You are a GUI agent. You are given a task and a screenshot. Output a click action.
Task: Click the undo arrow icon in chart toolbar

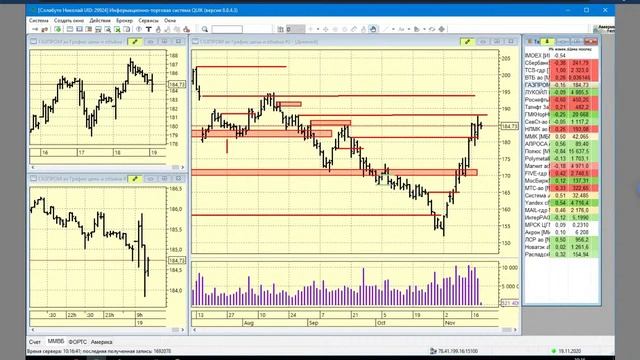pyautogui.click(x=432, y=29)
